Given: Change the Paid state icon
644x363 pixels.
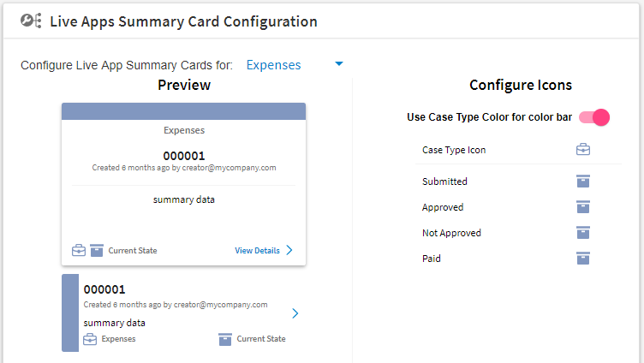Looking at the screenshot, I should coord(583,259).
